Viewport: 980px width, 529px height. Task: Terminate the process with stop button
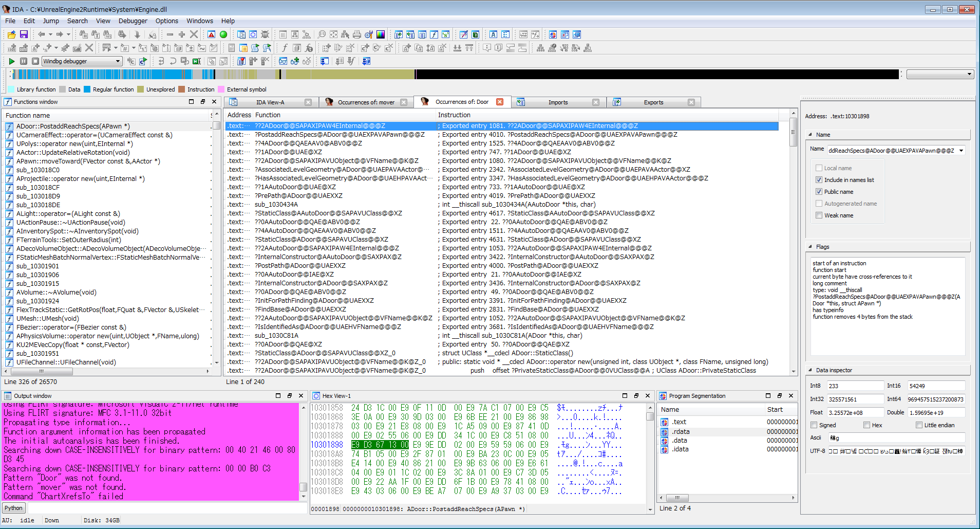[35, 61]
